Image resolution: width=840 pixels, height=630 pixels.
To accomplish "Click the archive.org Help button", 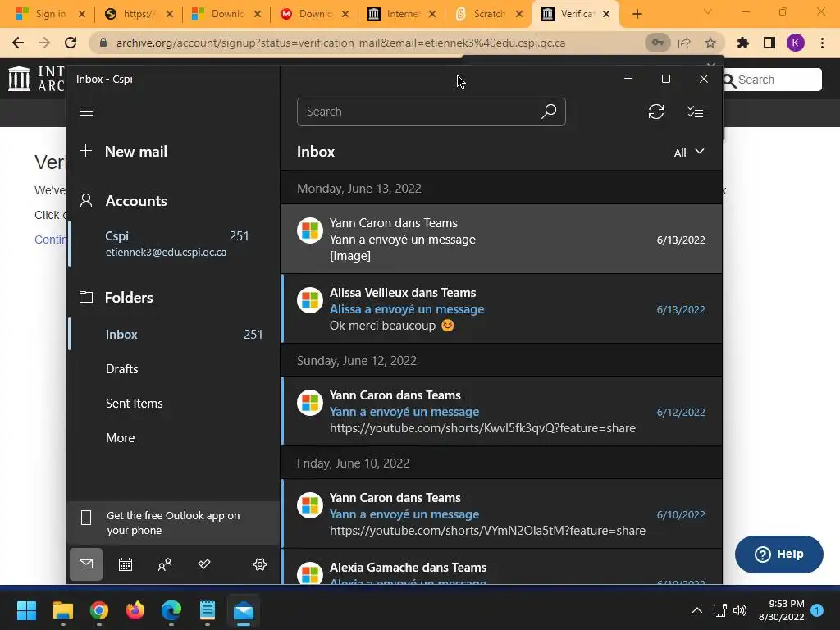I will point(778,554).
